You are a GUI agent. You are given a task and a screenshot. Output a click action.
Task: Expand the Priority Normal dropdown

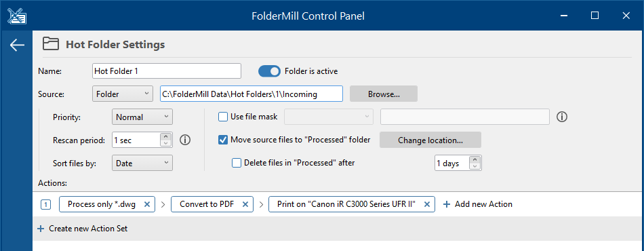pyautogui.click(x=142, y=117)
